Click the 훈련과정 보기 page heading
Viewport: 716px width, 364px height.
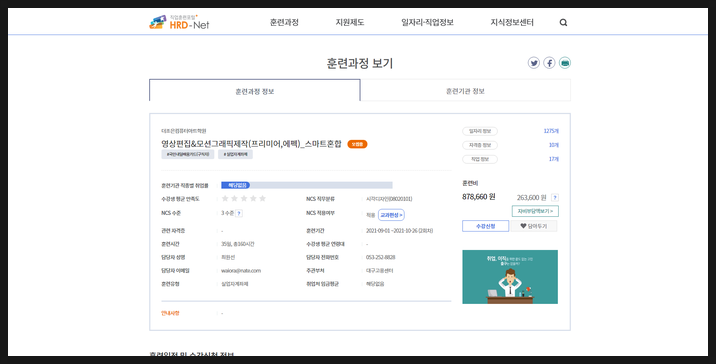click(x=359, y=63)
